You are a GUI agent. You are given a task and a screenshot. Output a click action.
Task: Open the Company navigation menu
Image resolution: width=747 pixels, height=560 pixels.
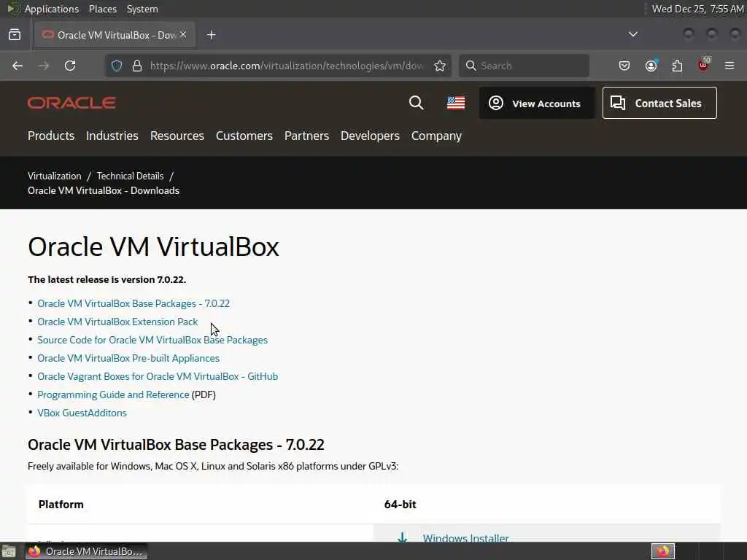pyautogui.click(x=436, y=136)
